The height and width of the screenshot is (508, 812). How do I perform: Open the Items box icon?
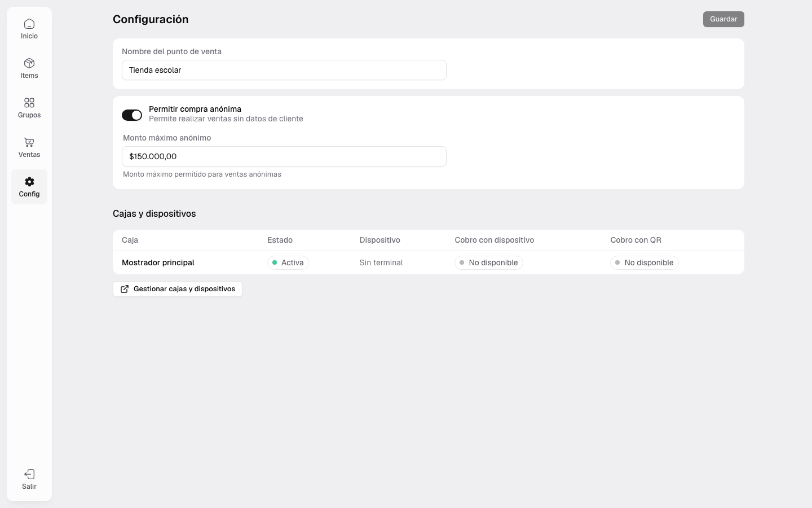[29, 63]
